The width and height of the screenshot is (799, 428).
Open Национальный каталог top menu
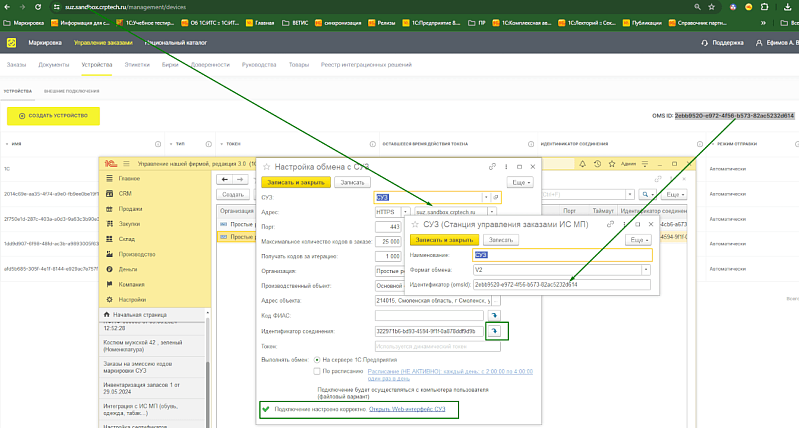pos(176,43)
